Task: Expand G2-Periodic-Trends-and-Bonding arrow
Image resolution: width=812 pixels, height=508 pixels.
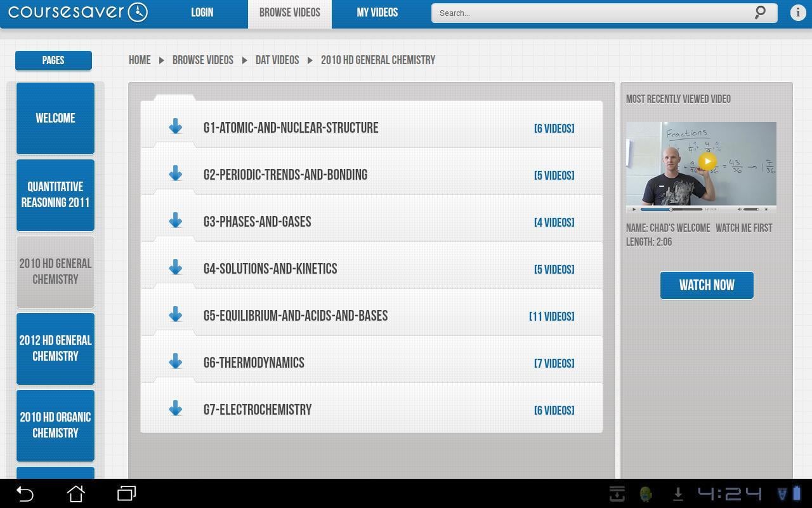Action: [x=176, y=173]
